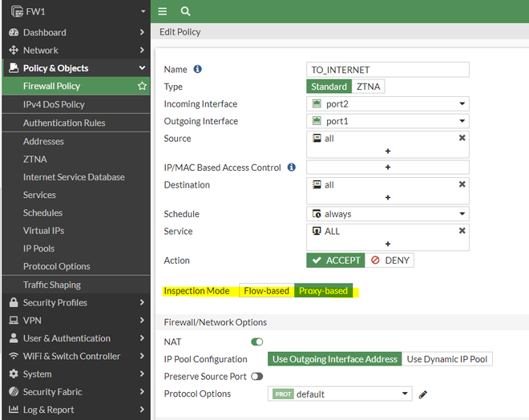This screenshot has width=529, height=420.
Task: Select Flow-based inspection mode
Action: point(266,290)
